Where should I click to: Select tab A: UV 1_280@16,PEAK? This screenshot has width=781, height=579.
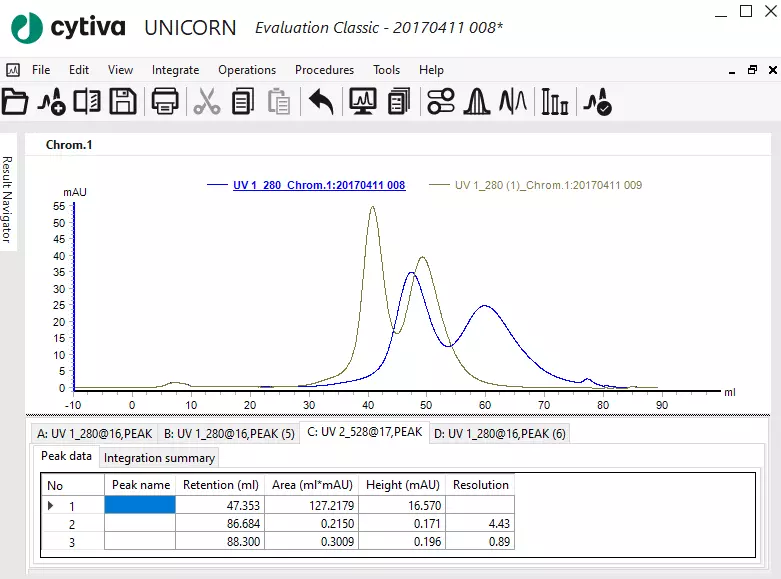click(x=94, y=433)
